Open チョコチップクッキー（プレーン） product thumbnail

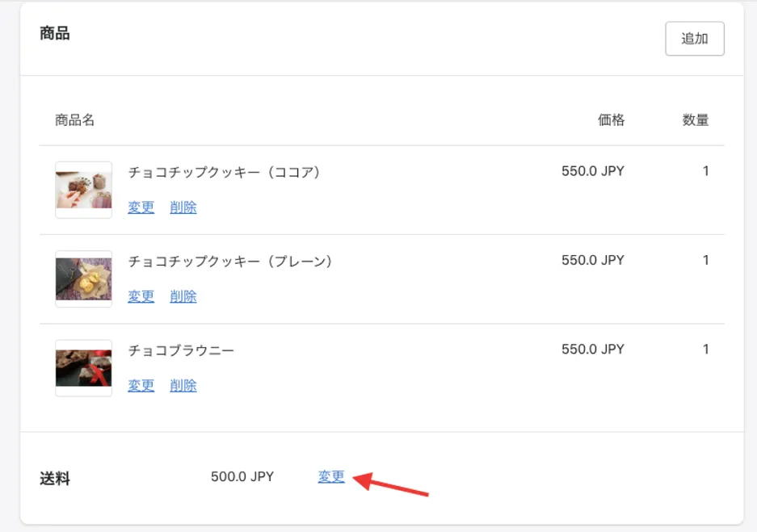point(83,279)
